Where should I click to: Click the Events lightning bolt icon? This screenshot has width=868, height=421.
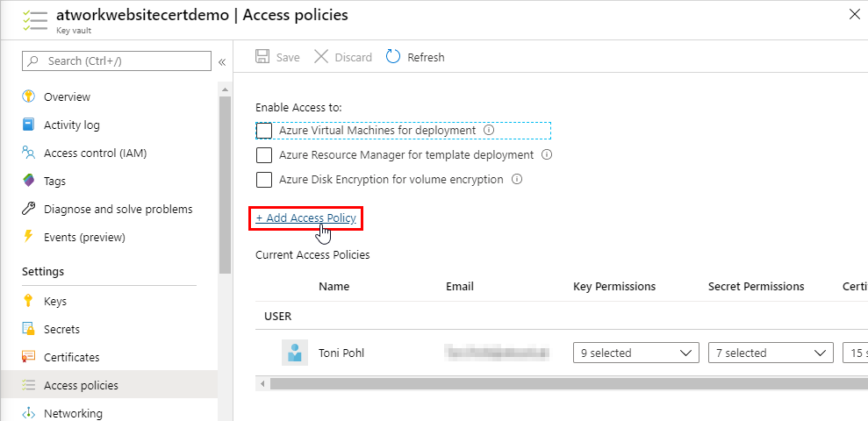pyautogui.click(x=28, y=237)
